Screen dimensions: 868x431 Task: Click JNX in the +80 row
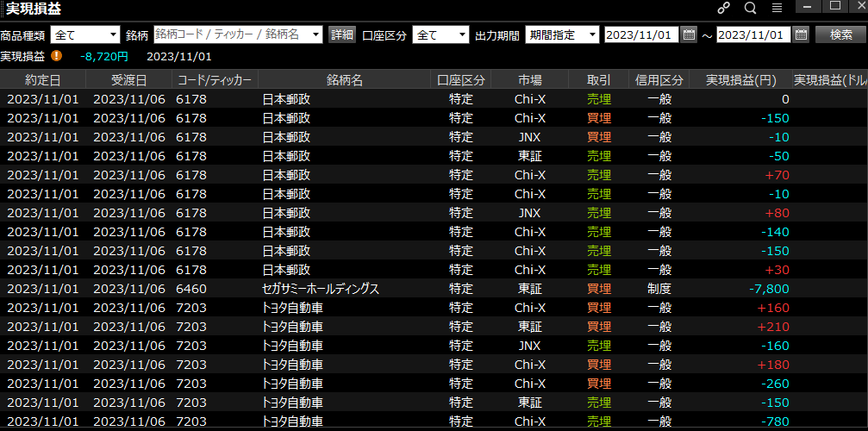530,213
